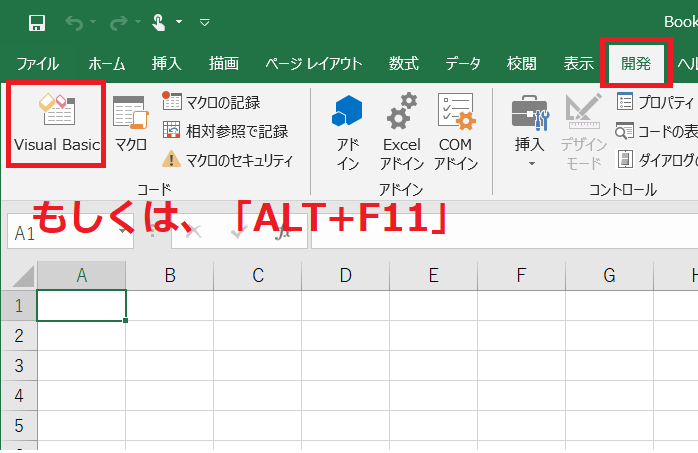Select column D header

(x=345, y=275)
